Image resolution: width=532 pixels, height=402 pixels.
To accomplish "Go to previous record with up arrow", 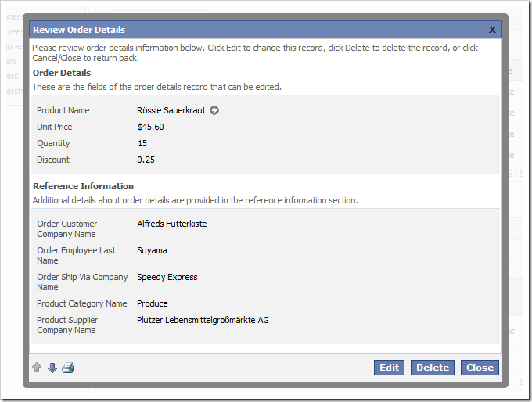I will click(37, 368).
